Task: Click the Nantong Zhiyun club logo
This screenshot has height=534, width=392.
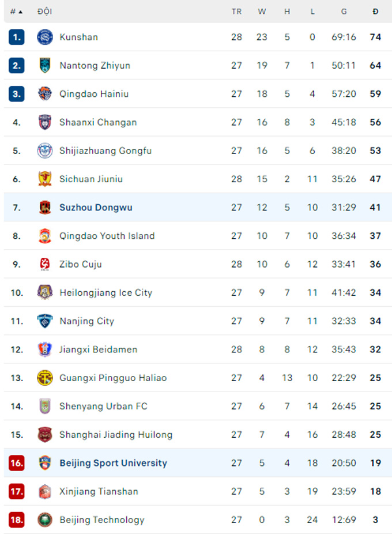Action: point(44,65)
